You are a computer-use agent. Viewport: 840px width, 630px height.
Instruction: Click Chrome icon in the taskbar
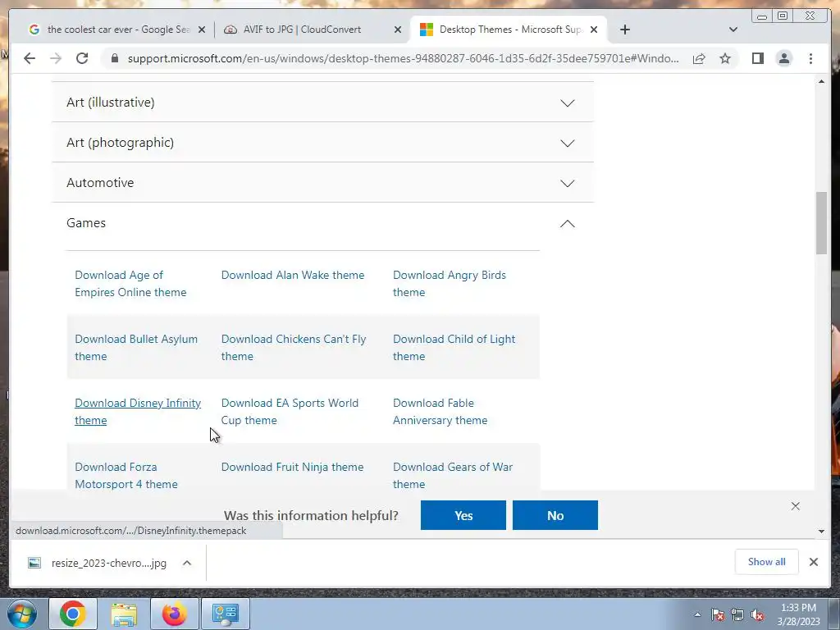(x=73, y=614)
